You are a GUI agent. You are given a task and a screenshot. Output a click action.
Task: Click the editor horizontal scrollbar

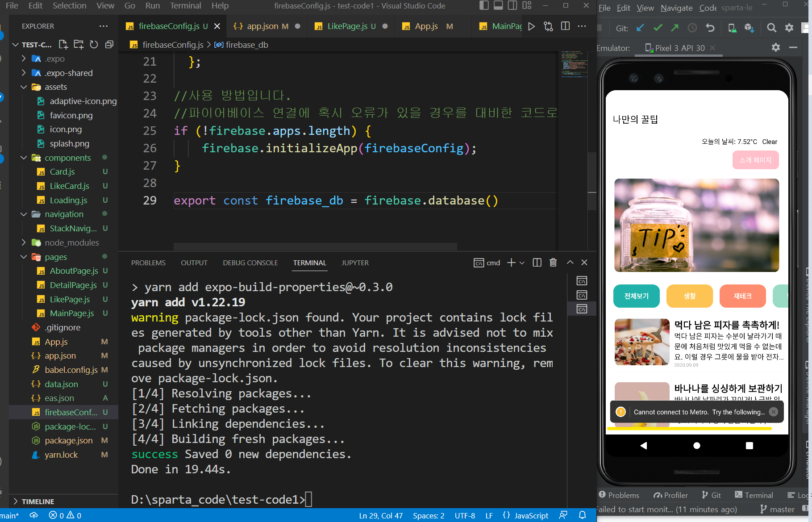tap(315, 246)
